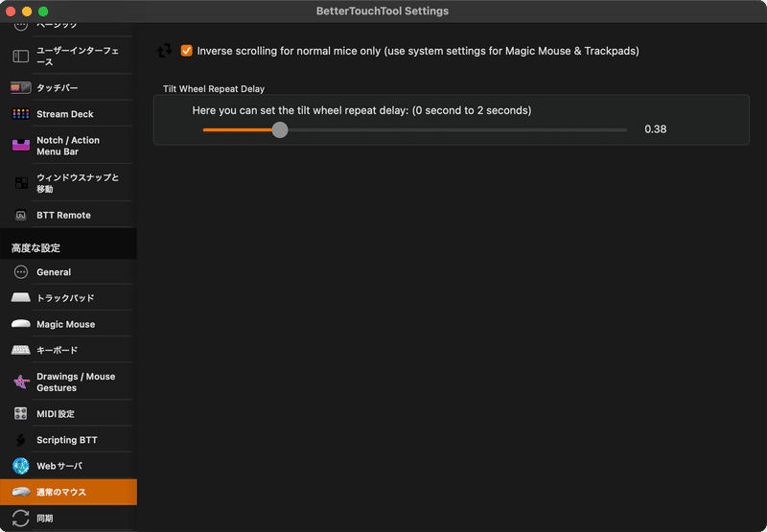Toggle Inverse scrolling for normal mice checkbox

coord(186,51)
